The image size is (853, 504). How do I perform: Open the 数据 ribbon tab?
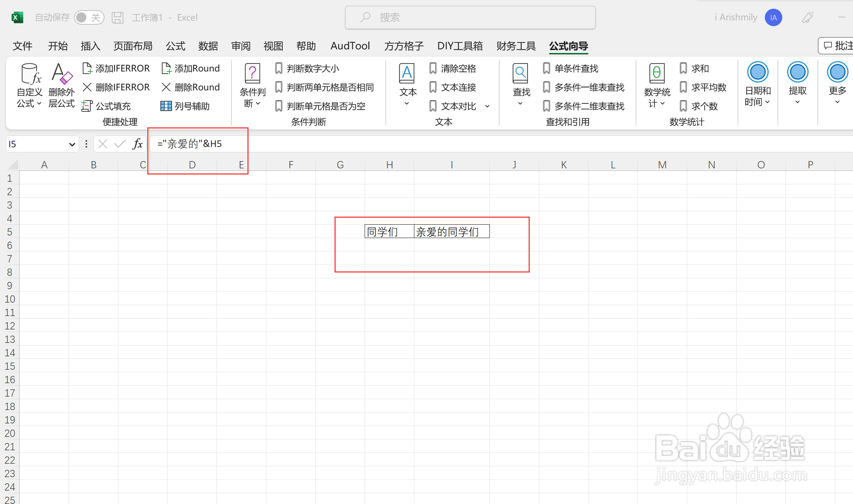point(208,46)
